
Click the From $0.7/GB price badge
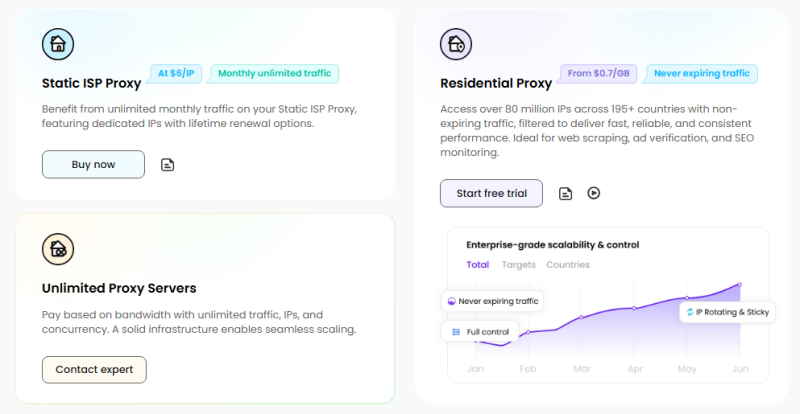[599, 73]
